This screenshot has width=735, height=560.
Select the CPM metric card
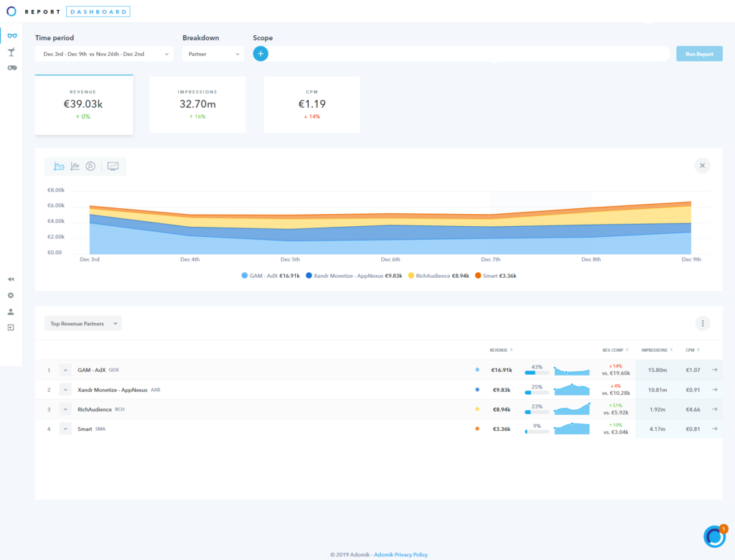pyautogui.click(x=312, y=105)
